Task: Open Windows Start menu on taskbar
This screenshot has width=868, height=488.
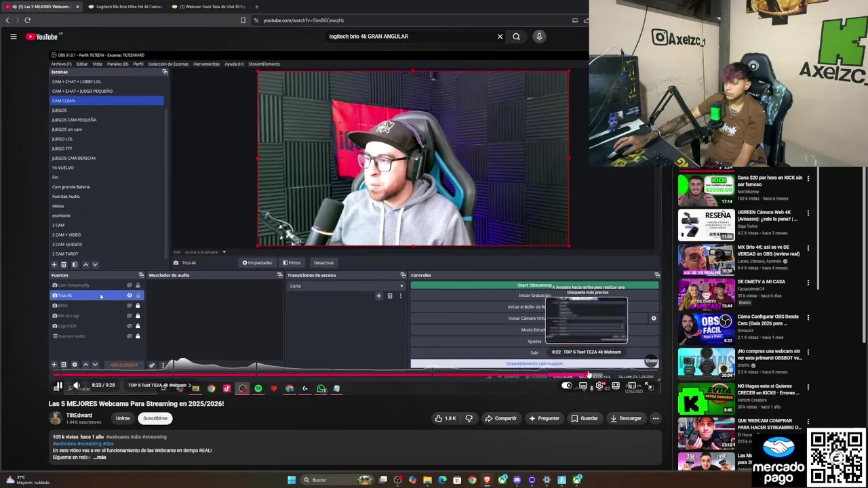Action: coord(292,480)
